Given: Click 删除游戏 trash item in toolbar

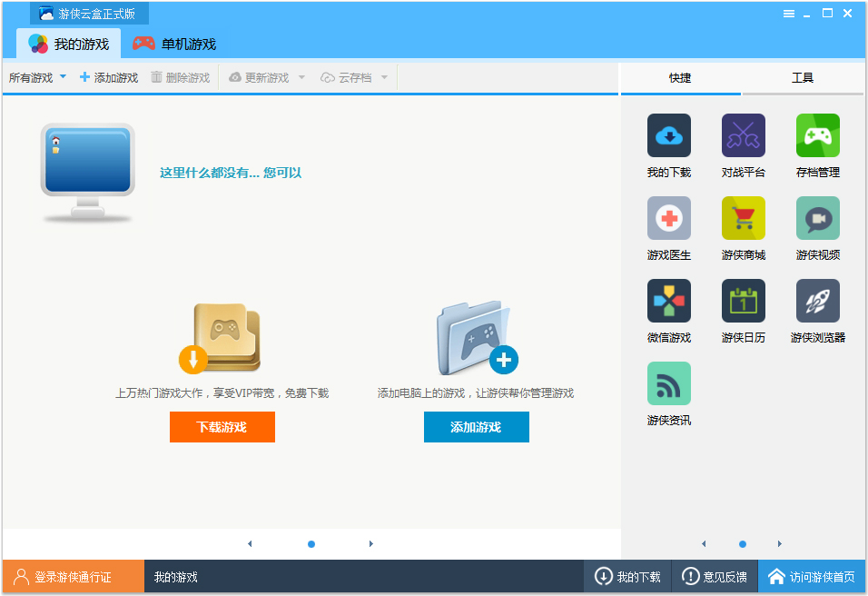Looking at the screenshot, I should coord(181,77).
